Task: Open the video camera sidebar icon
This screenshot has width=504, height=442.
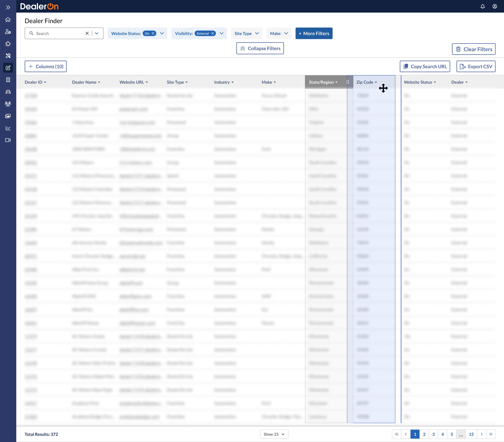Action: point(8,140)
